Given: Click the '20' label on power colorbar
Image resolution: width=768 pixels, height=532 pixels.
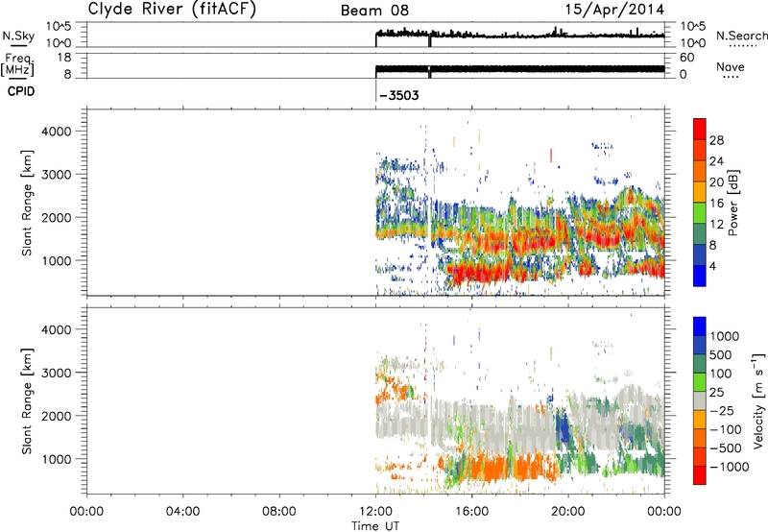Looking at the screenshot, I should pos(716,182).
